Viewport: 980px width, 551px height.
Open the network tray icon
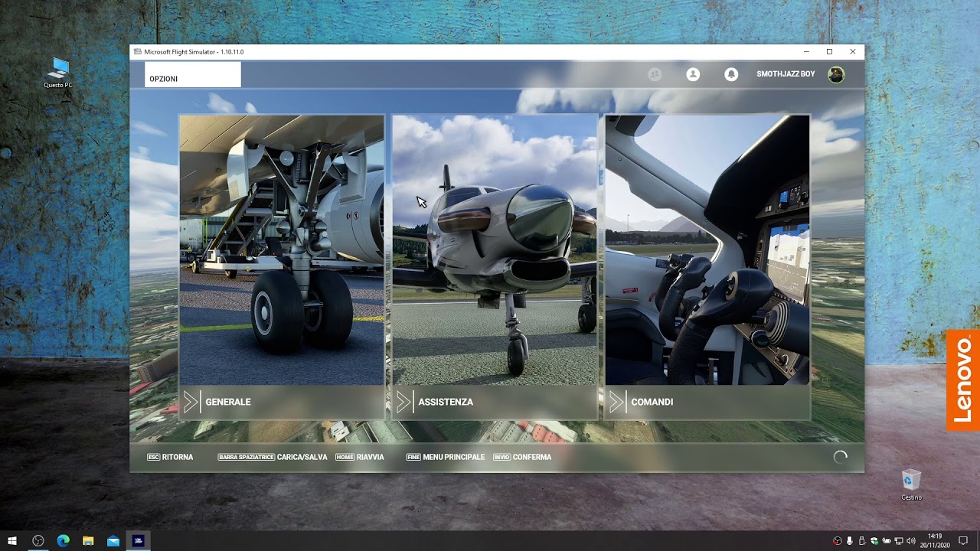pyautogui.click(x=899, y=541)
